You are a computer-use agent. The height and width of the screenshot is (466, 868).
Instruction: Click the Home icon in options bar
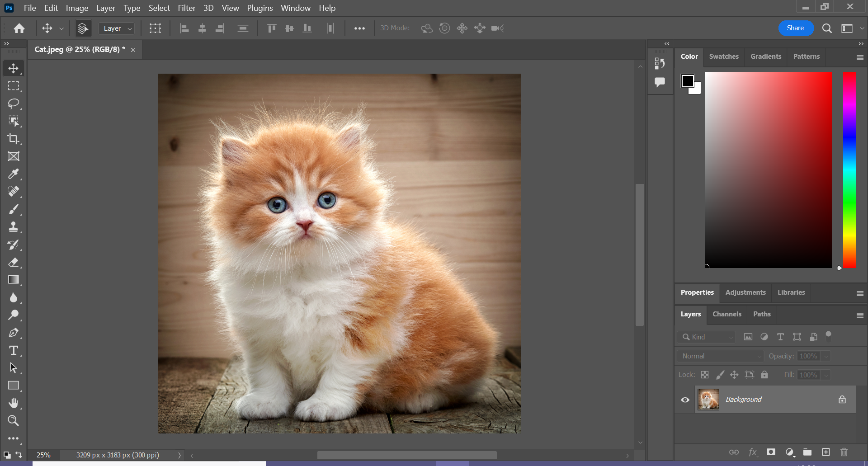point(19,28)
